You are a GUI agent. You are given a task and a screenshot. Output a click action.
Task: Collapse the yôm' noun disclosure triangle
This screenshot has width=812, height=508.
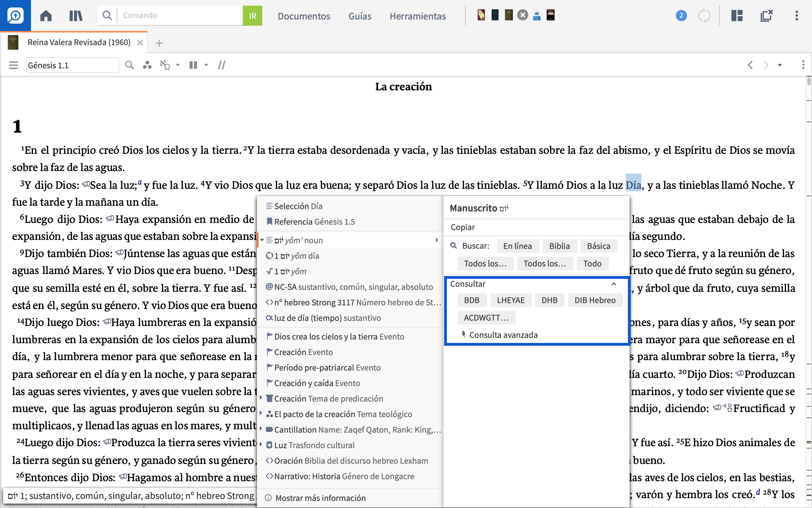(262, 240)
